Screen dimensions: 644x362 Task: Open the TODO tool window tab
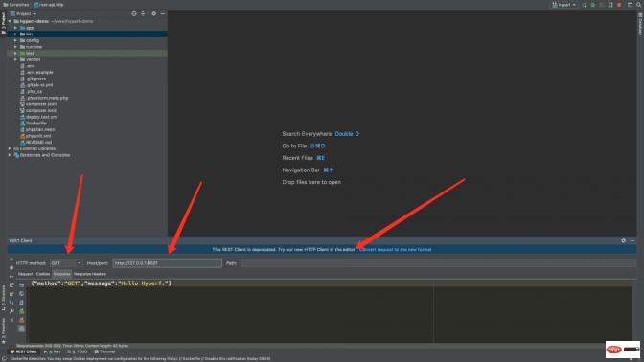click(x=78, y=351)
